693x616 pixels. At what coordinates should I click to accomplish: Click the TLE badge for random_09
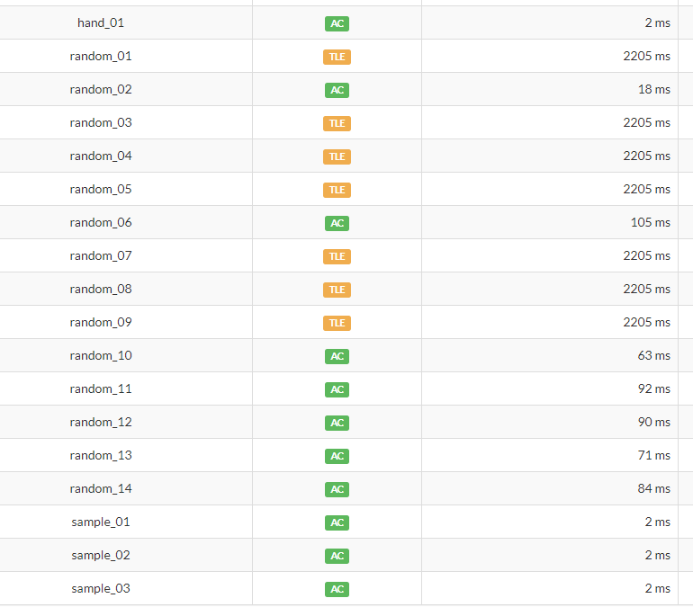[x=337, y=323]
